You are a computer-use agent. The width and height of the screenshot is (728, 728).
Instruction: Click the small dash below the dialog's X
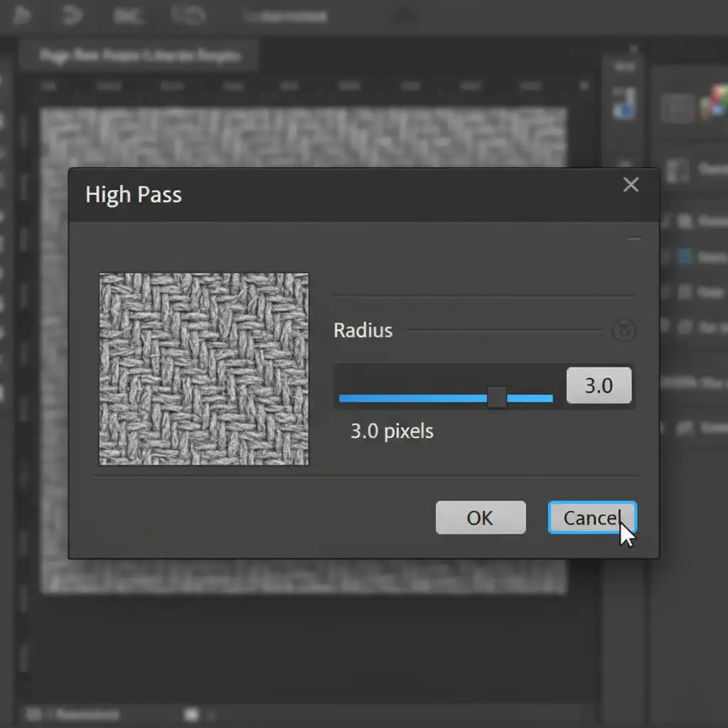click(x=634, y=240)
